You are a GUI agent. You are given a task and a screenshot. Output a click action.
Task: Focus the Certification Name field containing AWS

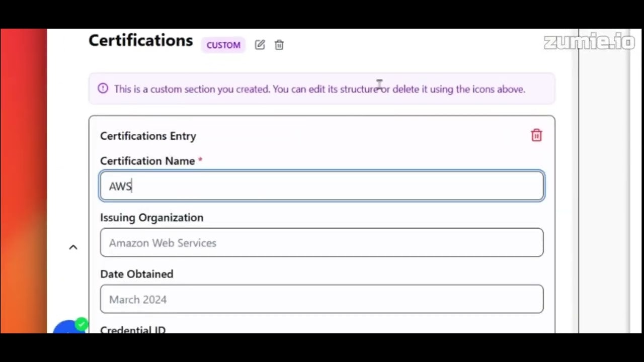[x=322, y=186]
